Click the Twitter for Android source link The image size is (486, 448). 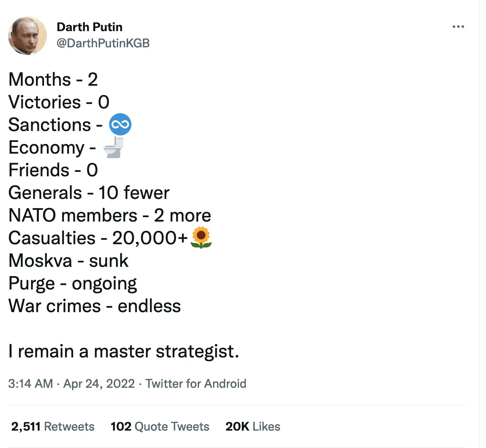point(196,383)
